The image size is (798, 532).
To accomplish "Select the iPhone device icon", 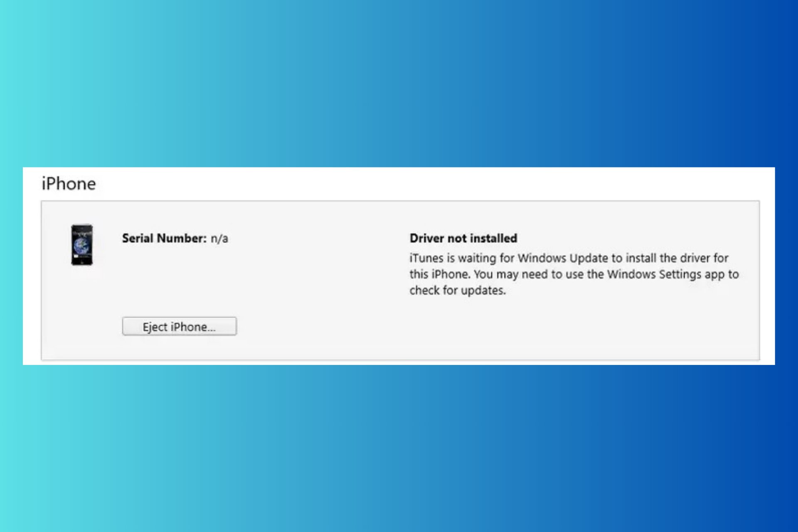I will point(82,245).
